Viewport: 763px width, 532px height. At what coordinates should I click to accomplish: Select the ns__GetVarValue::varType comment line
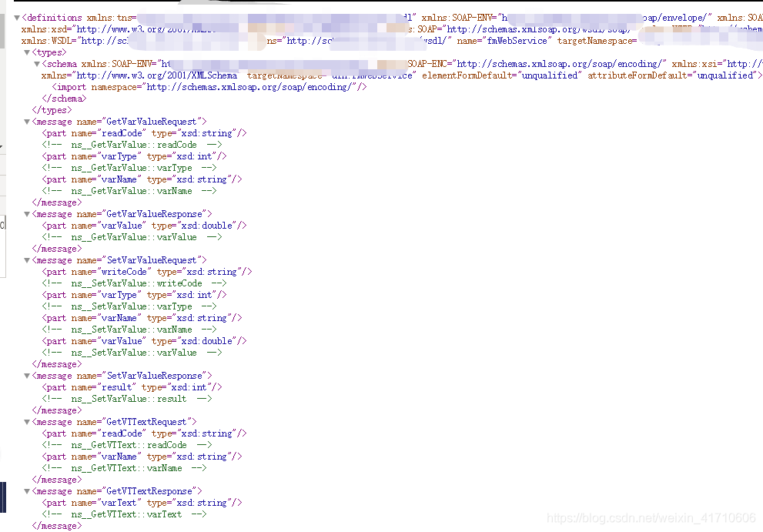(129, 168)
